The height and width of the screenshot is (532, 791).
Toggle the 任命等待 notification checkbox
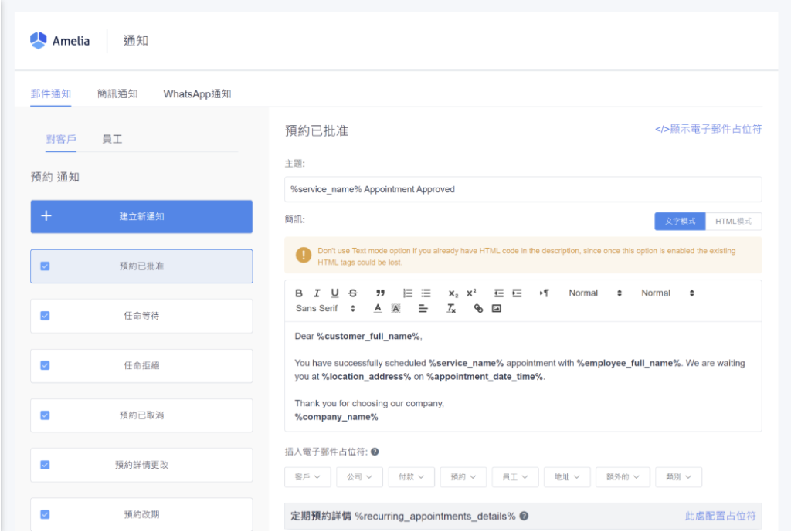pyautogui.click(x=45, y=316)
